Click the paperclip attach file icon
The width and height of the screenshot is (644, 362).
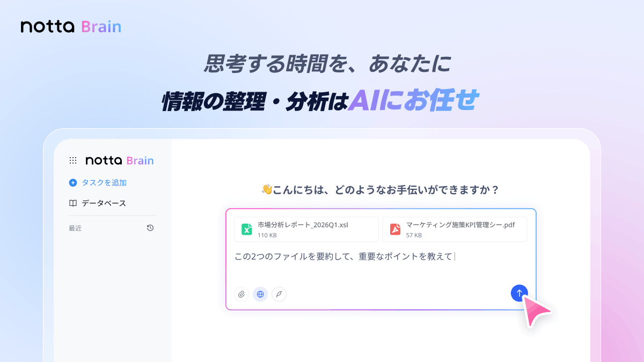241,294
